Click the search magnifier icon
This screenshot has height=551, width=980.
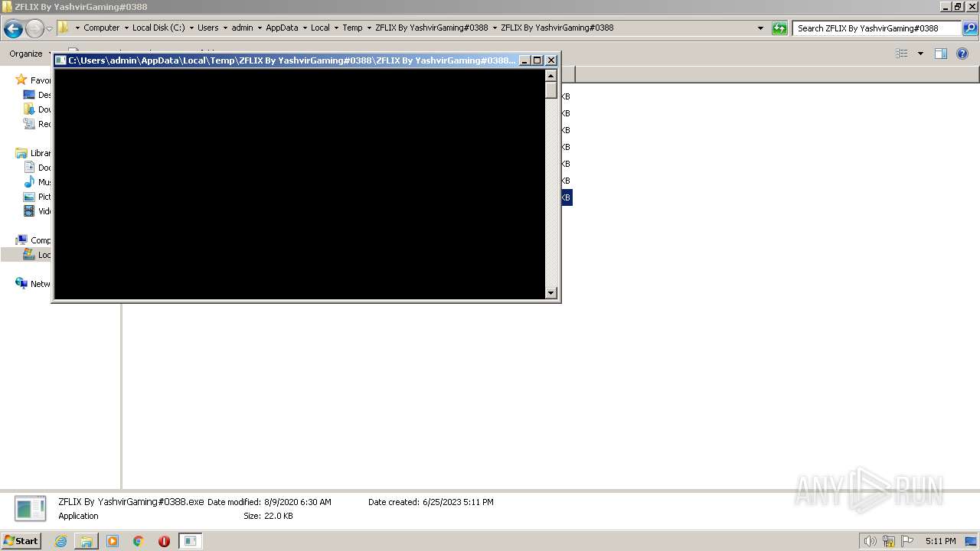tap(970, 28)
